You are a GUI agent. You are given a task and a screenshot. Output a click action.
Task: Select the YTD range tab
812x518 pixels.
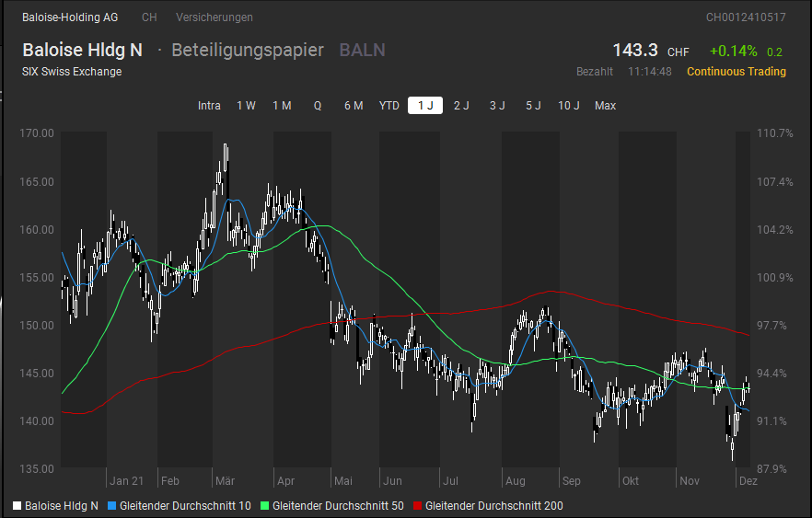pos(389,106)
